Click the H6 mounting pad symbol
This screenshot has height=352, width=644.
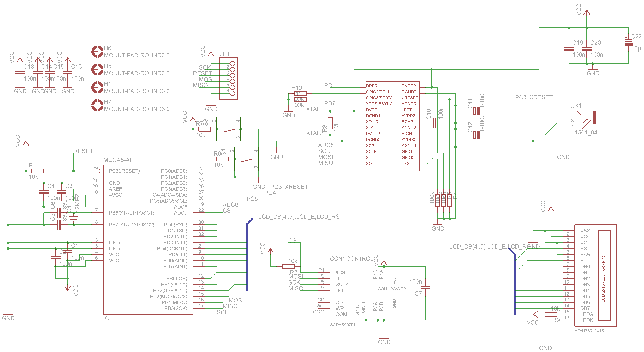pyautogui.click(x=97, y=51)
